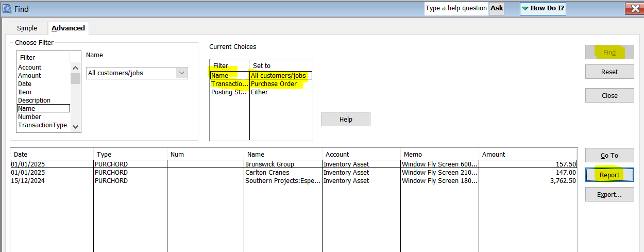Click the Help button
644x252 pixels.
(346, 119)
